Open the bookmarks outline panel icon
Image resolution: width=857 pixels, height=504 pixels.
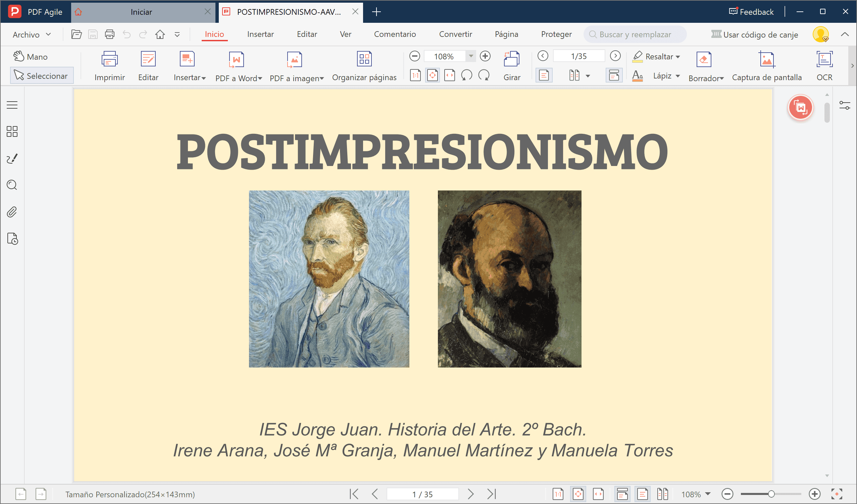point(12,105)
